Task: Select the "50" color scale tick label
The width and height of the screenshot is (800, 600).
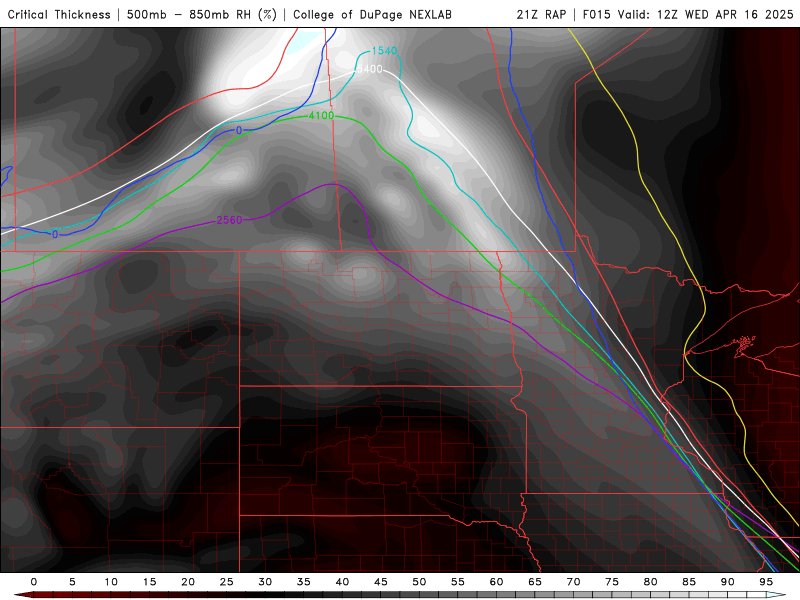Action: (x=419, y=582)
